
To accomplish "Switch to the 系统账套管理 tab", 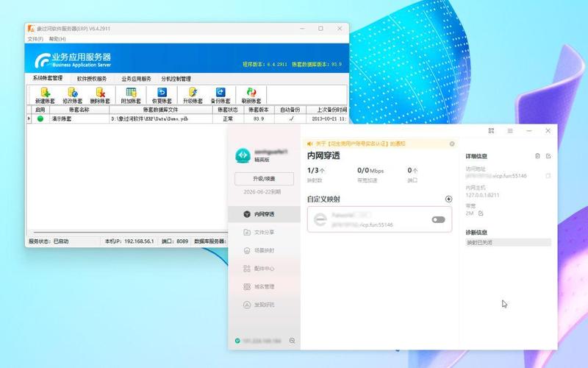I will coord(47,78).
